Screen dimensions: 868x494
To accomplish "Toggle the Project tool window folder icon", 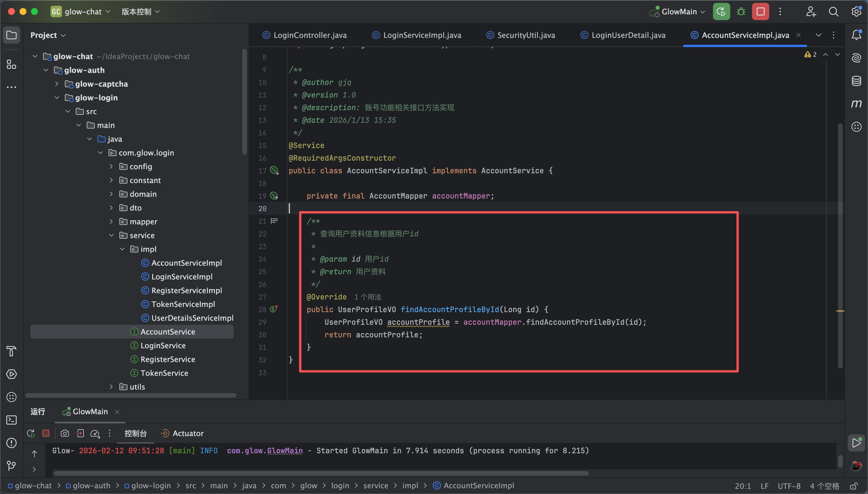I will 11,35.
